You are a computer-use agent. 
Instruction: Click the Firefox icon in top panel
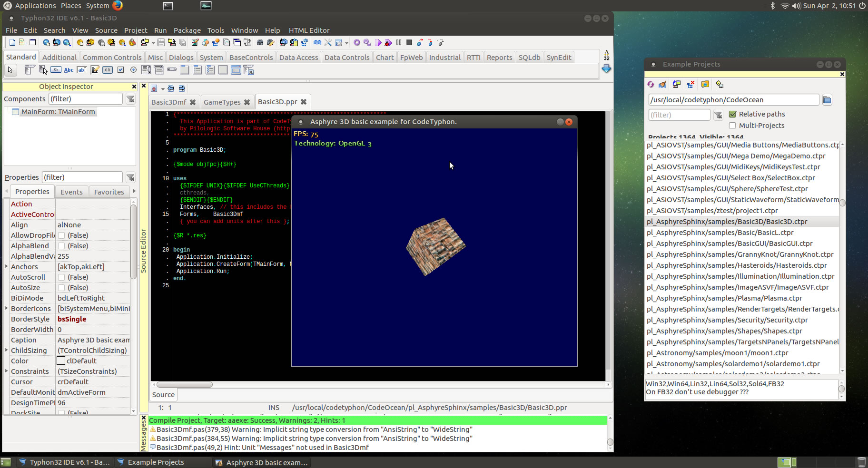(118, 6)
